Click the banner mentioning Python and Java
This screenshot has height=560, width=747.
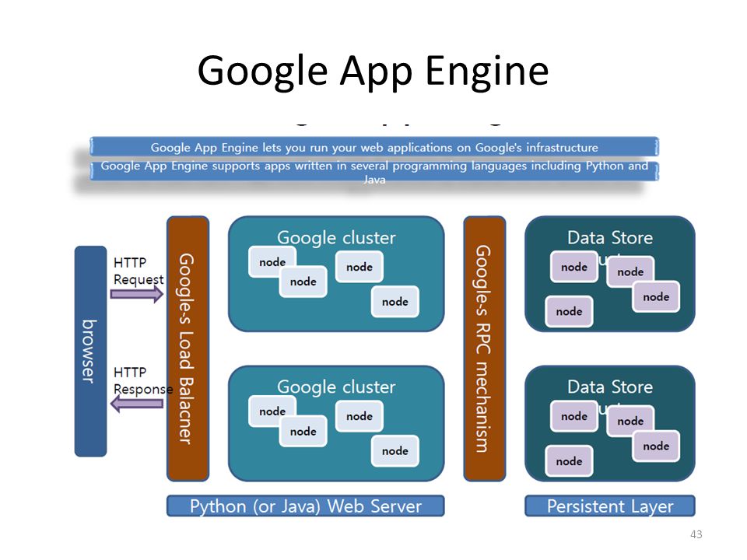pyautogui.click(x=374, y=171)
